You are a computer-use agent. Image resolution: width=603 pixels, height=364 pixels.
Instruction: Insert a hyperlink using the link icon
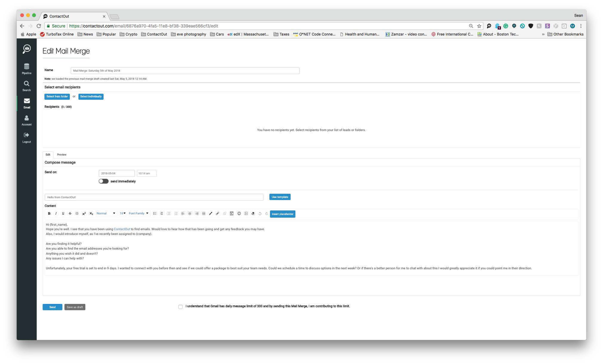tap(216, 213)
